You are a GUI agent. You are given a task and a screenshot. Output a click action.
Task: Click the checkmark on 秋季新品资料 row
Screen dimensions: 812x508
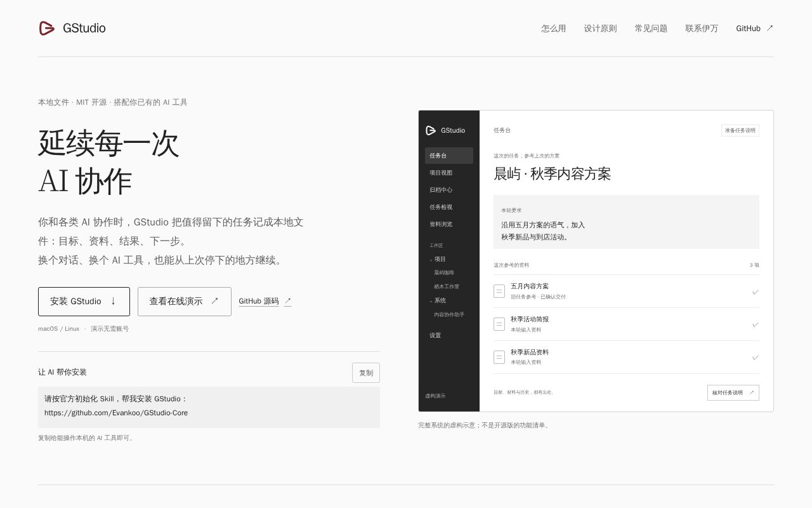tap(755, 358)
